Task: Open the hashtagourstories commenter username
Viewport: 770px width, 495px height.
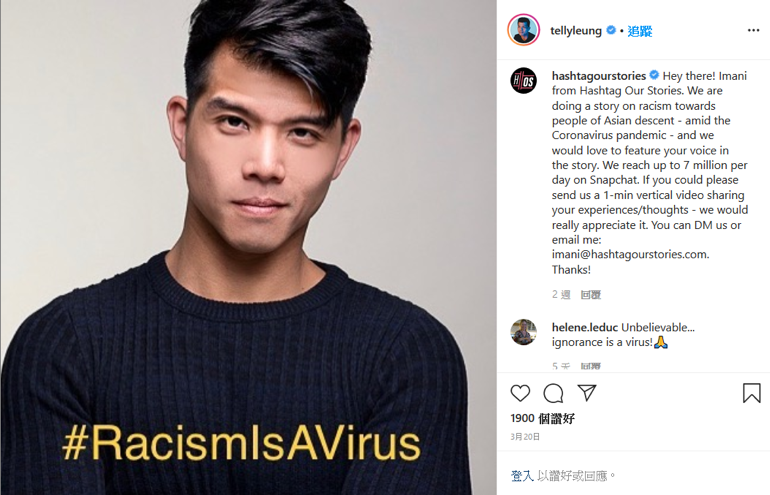Action: pyautogui.click(x=599, y=76)
